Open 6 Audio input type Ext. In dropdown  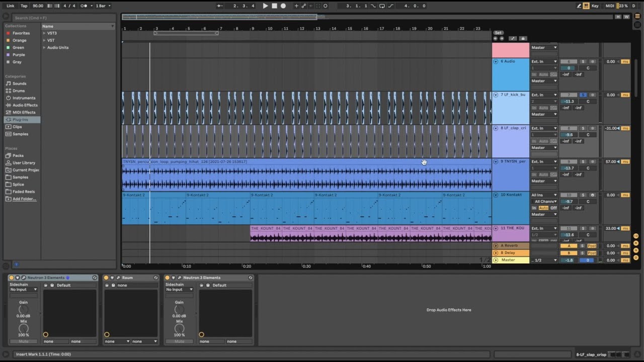pyautogui.click(x=544, y=61)
